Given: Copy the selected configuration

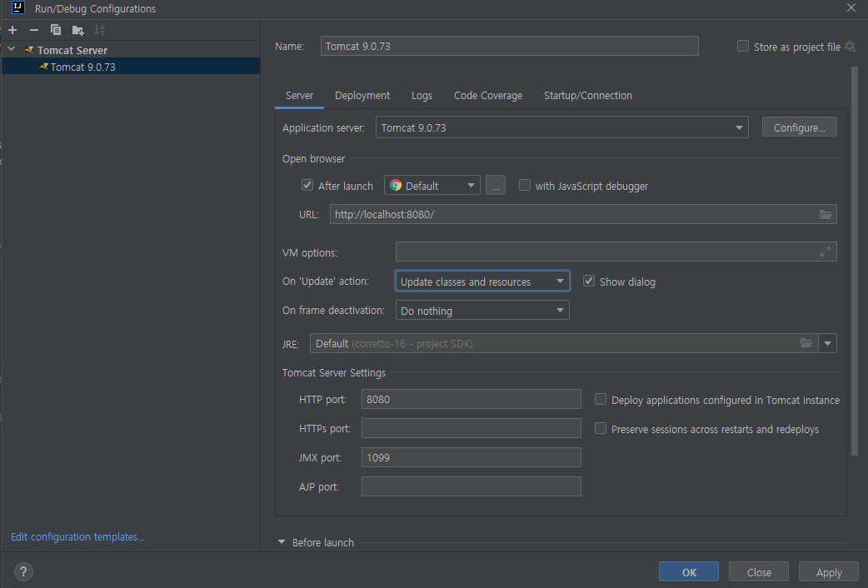Looking at the screenshot, I should coord(55,30).
